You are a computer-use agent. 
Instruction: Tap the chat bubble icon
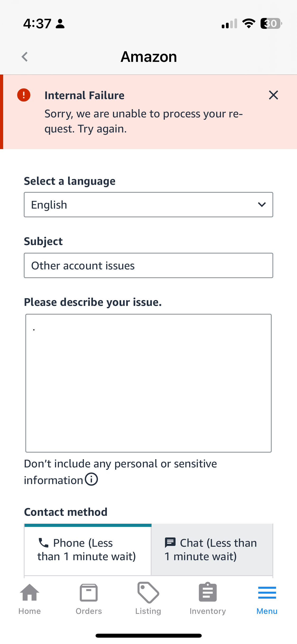tap(170, 543)
